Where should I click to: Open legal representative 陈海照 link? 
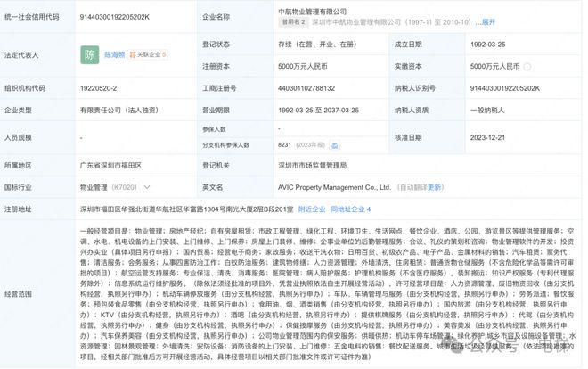[x=114, y=54]
